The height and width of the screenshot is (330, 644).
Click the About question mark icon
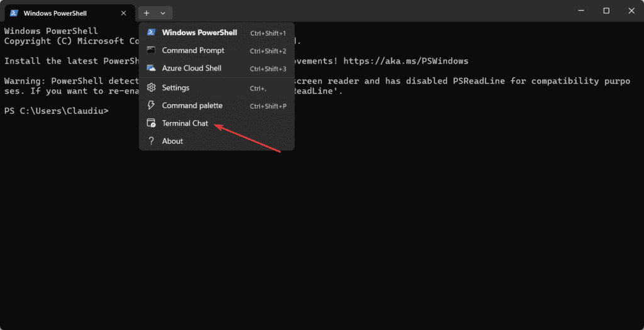pos(151,141)
